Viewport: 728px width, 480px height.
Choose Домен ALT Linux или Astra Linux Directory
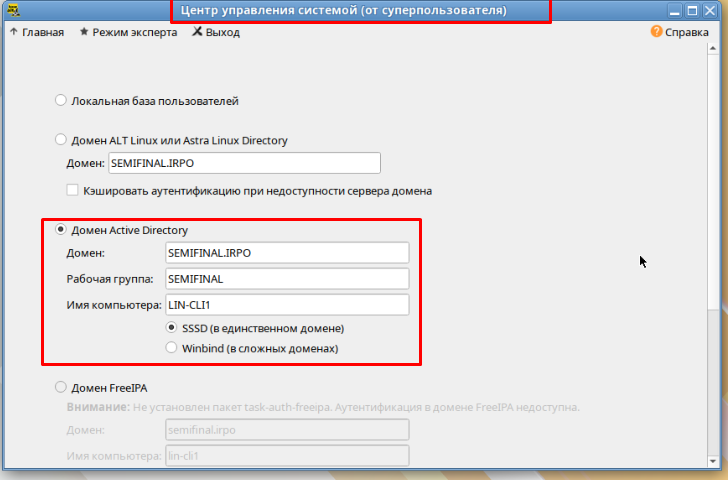click(x=61, y=140)
